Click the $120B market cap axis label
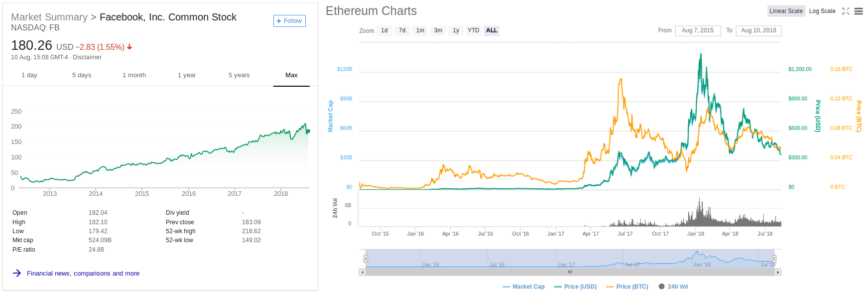This screenshot has width=868, height=292. coord(345,69)
